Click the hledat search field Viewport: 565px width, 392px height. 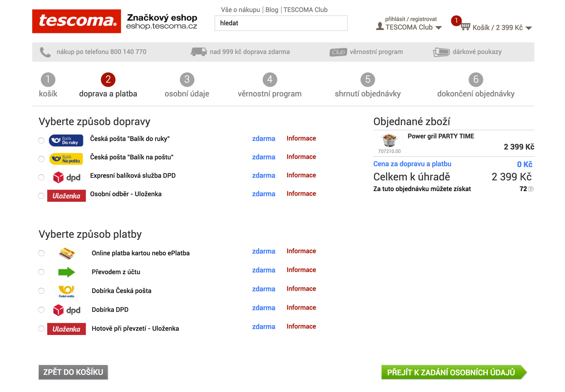pos(281,23)
